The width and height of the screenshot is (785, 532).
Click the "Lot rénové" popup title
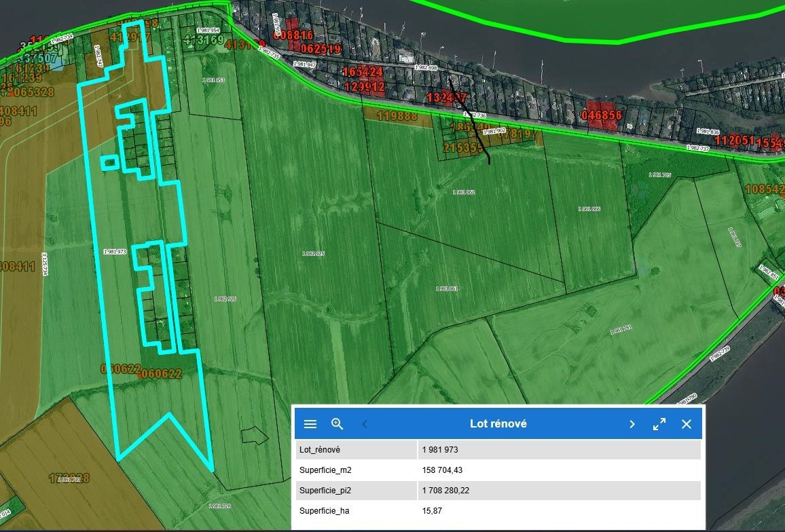pos(498,424)
